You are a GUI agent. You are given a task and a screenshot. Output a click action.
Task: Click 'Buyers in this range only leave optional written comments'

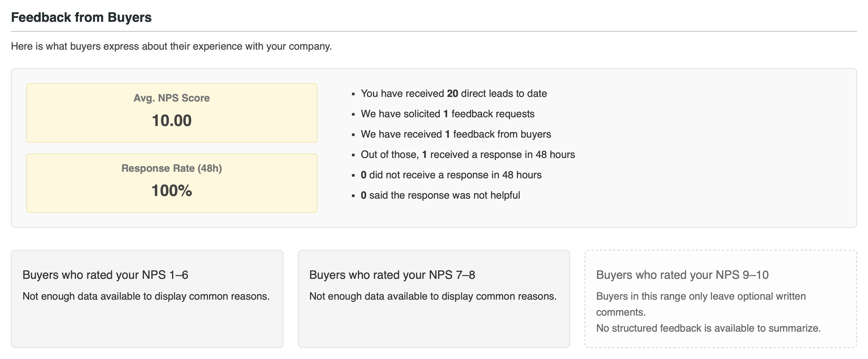[701, 304]
